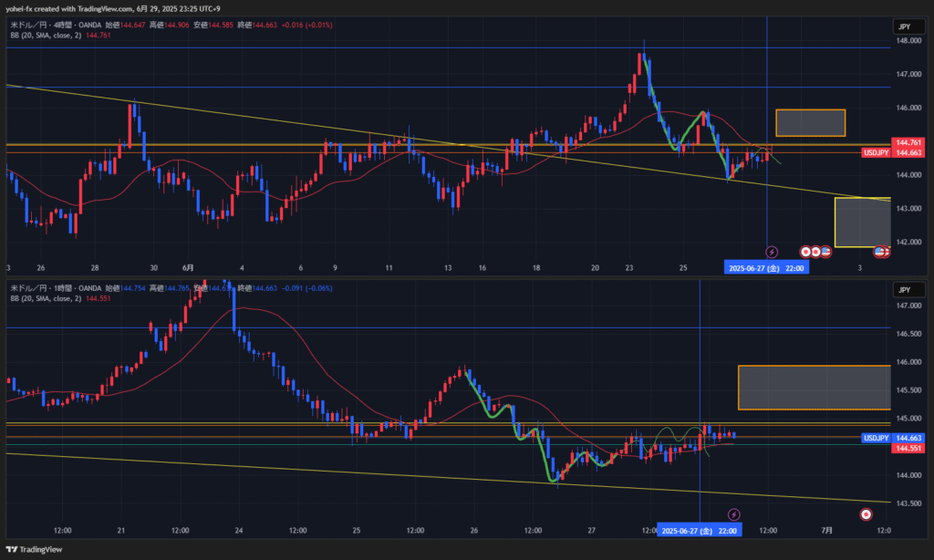Click the 米ドル/円 · 1時間 · OANDA symbol title

(x=56, y=288)
